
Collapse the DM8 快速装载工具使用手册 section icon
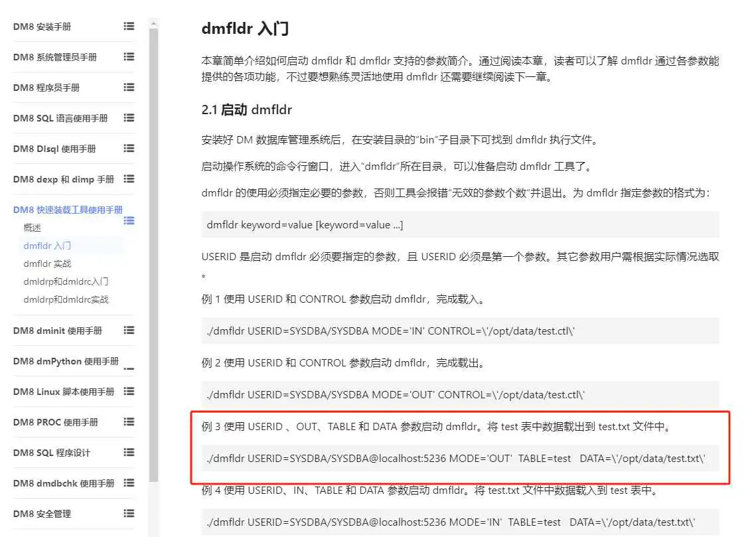129,220
